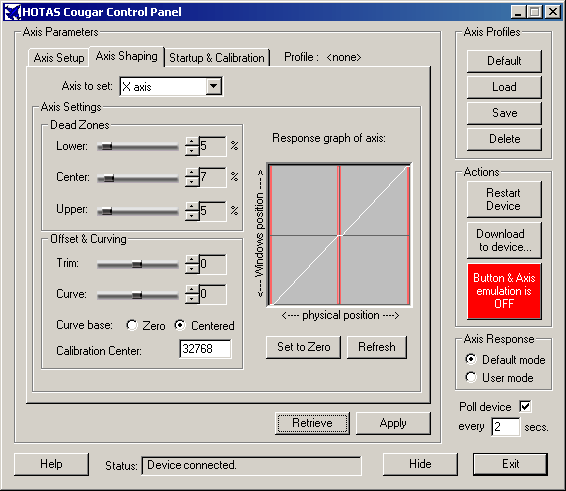Click the Device connected status field
Image resolution: width=566 pixels, height=491 pixels.
(x=251, y=466)
